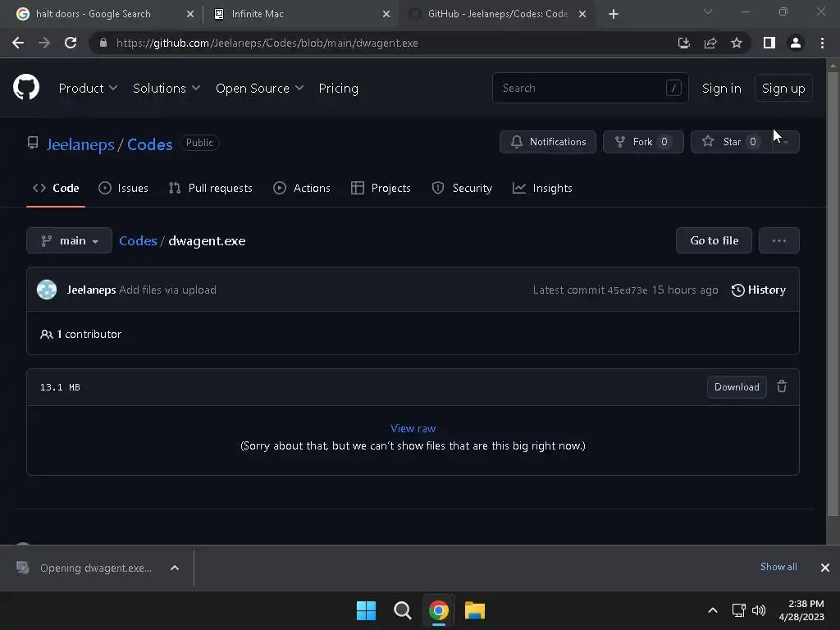Click the browser address bar URL
Screen dimensions: 840x630
pos(267,43)
